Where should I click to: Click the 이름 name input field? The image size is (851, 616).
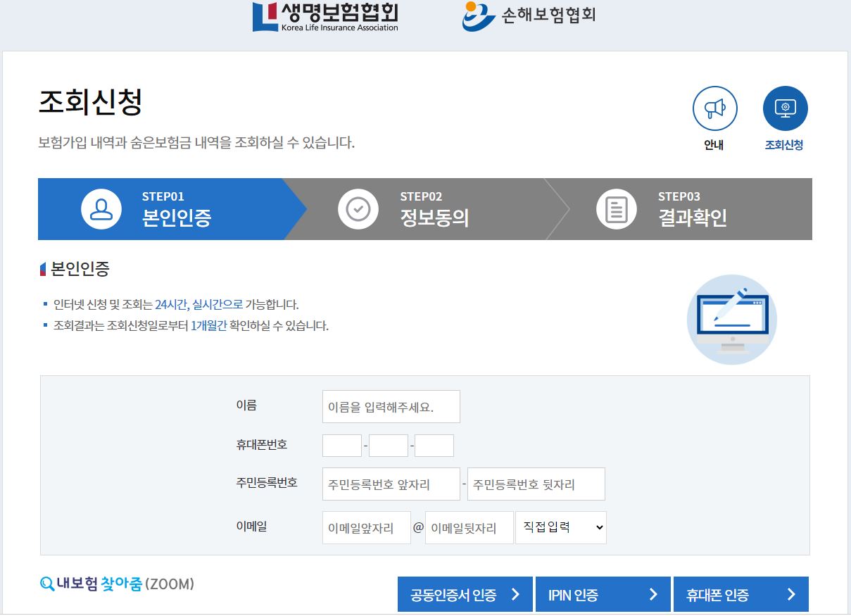391,406
